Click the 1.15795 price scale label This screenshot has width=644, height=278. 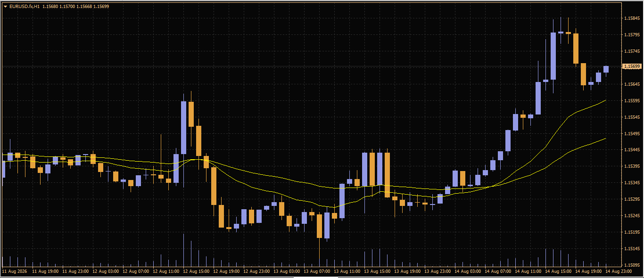(x=632, y=35)
